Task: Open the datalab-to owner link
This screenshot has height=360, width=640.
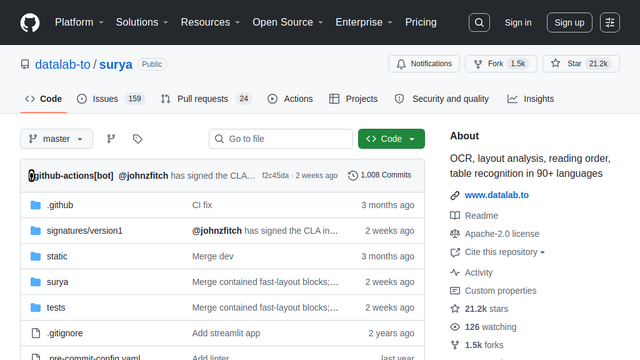Action: (x=62, y=64)
